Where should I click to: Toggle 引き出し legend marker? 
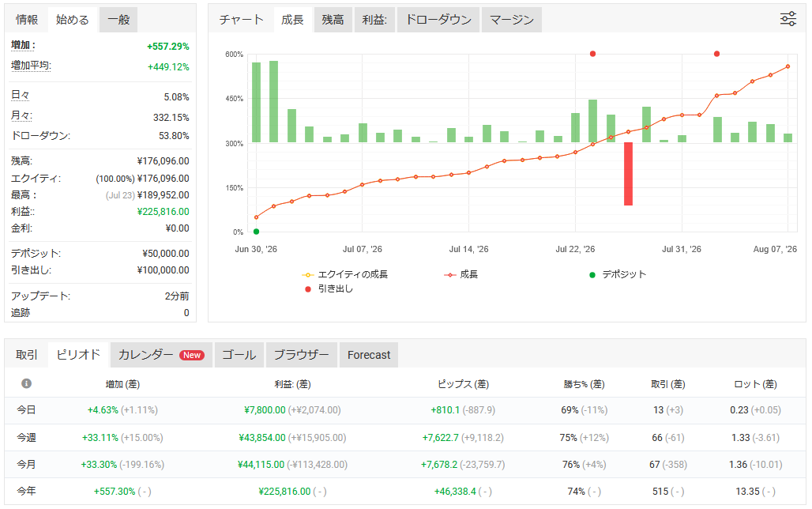329,288
